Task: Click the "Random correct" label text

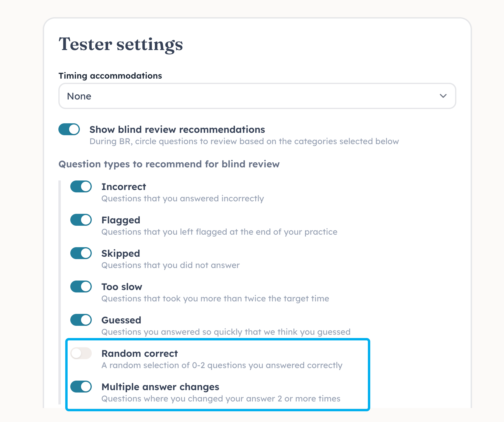Action: click(x=139, y=354)
